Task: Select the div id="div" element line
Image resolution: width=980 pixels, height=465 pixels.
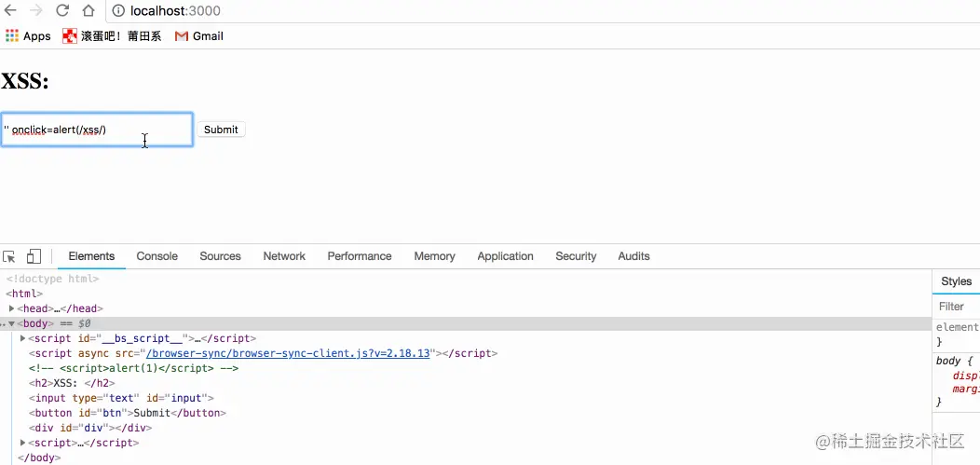Action: (90, 428)
